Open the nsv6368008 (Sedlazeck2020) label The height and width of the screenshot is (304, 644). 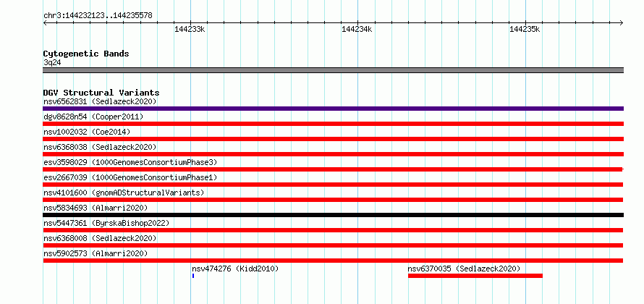pos(100,238)
